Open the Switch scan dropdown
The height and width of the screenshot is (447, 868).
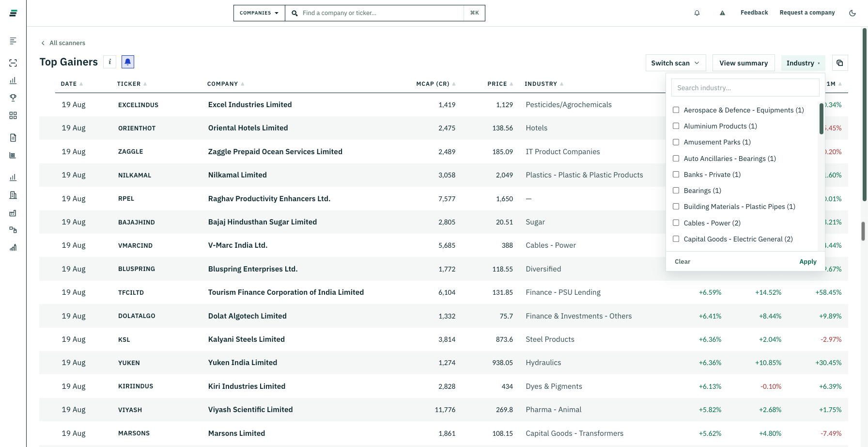676,63
